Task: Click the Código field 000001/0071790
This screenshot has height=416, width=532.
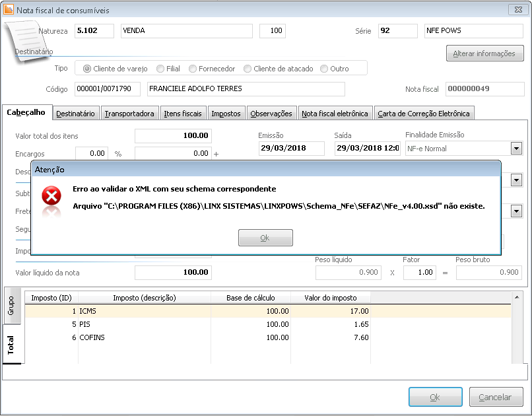Action: tap(107, 89)
